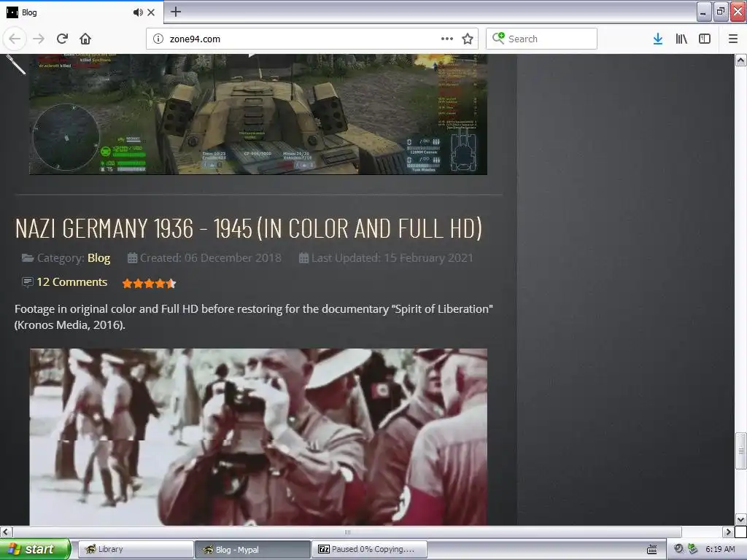Click the Created date calendar icon
This screenshot has height=560, width=747.
(133, 257)
